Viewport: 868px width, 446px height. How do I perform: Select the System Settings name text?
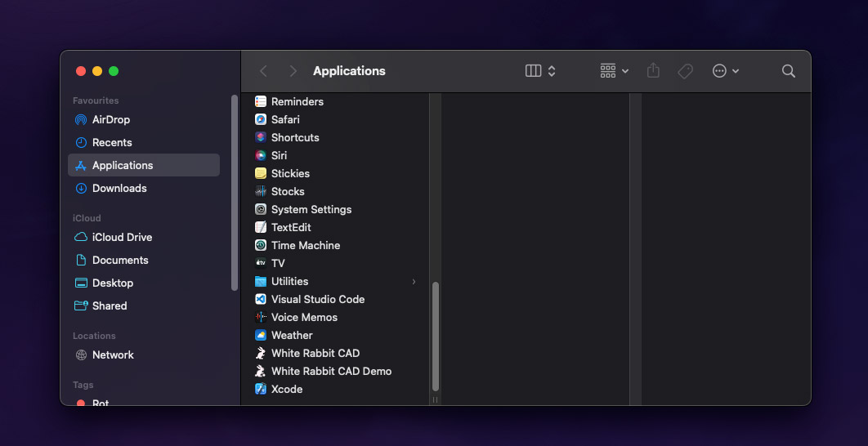point(311,209)
